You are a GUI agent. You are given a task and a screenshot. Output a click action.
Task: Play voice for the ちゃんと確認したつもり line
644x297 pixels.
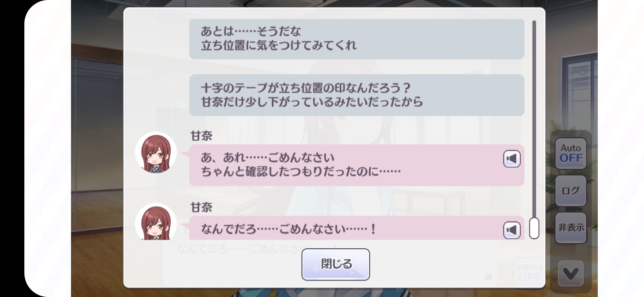coord(512,159)
